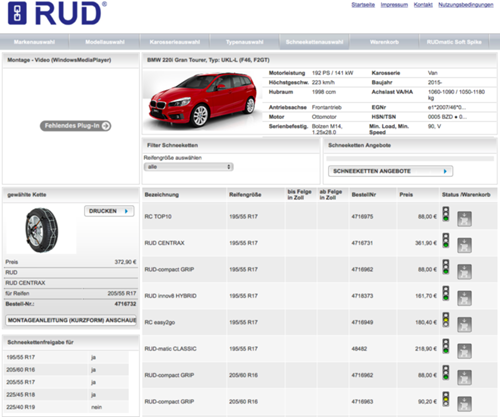
Task: Open the Nutzungsbedingungen link
Action: coord(466,5)
